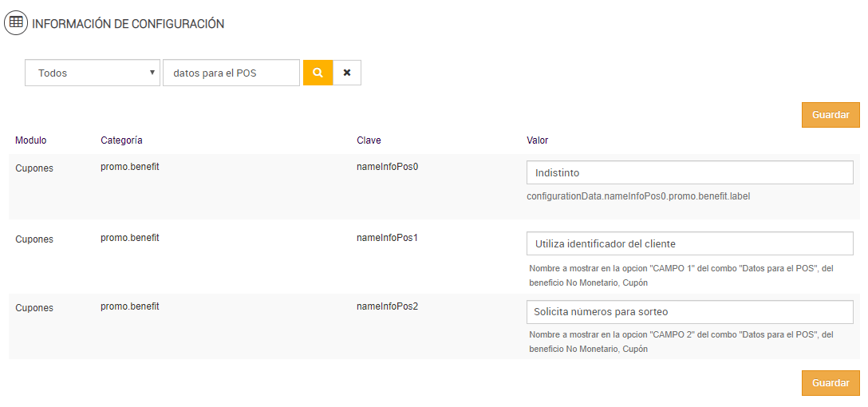Click the bottom Guardar button
The width and height of the screenshot is (868, 407).
pyautogui.click(x=831, y=383)
